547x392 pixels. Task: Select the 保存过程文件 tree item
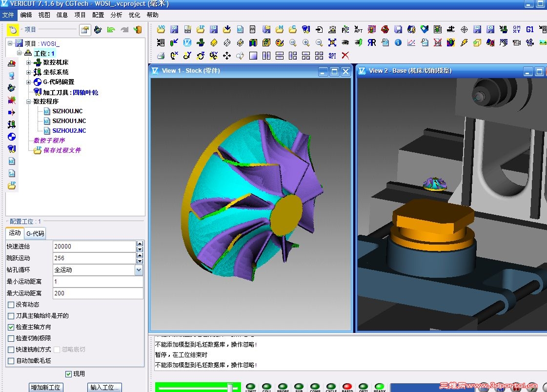coord(62,150)
